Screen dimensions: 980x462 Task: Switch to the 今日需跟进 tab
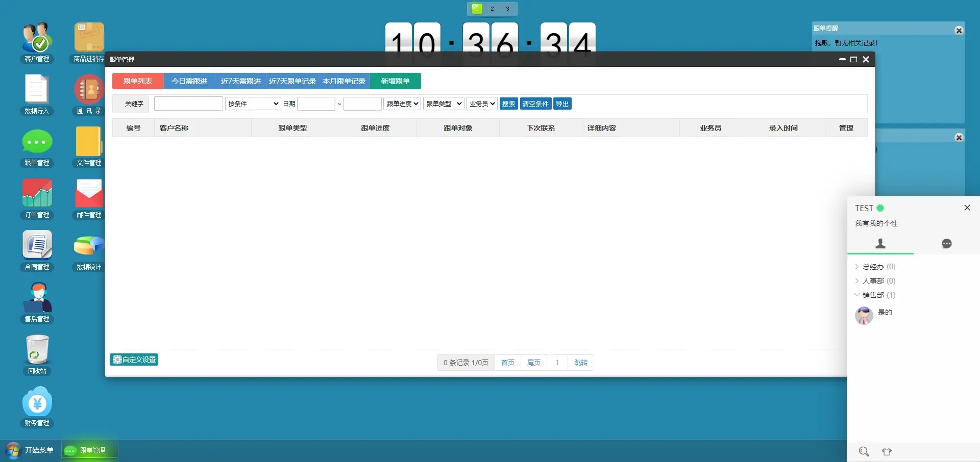(189, 81)
